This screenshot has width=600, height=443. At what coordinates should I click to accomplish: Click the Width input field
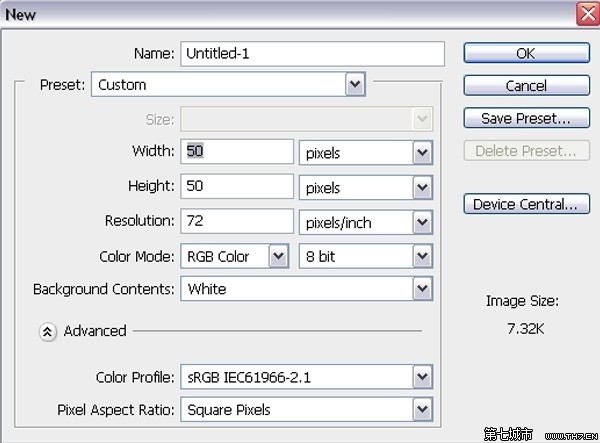coord(236,153)
